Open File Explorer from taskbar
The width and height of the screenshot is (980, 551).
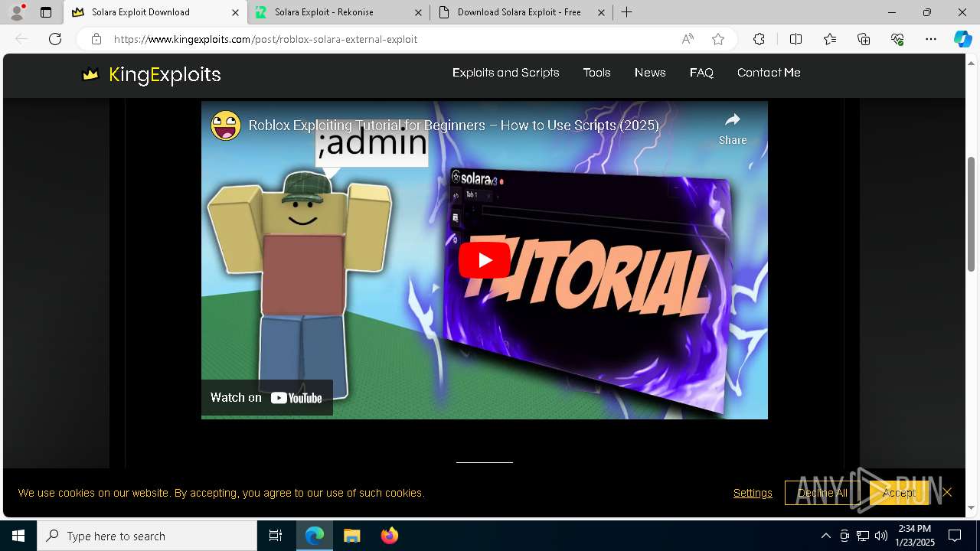pos(351,536)
